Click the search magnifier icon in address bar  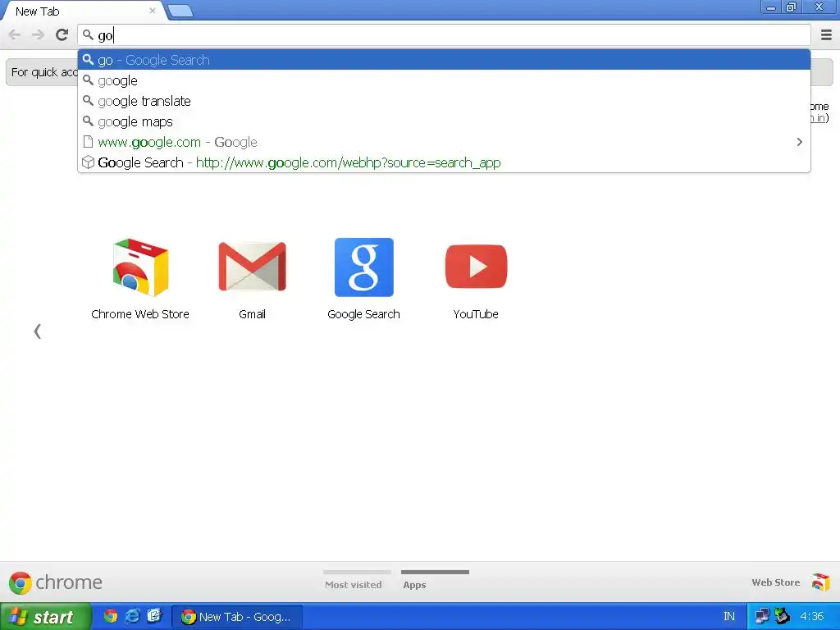pos(88,35)
